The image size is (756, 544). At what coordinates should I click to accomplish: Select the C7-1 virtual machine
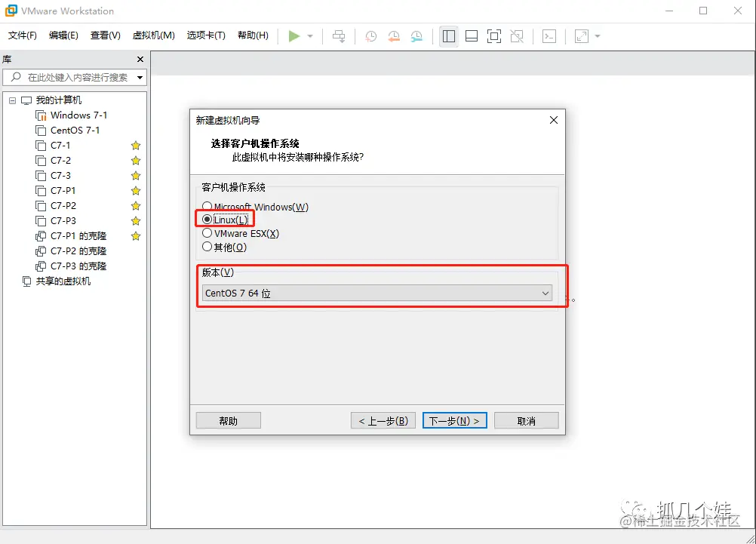click(53, 145)
